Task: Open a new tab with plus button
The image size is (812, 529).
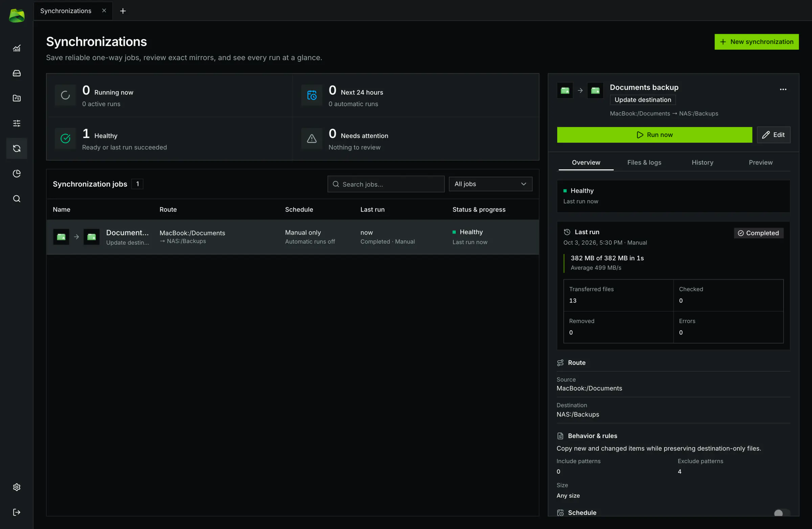Action: pos(123,11)
